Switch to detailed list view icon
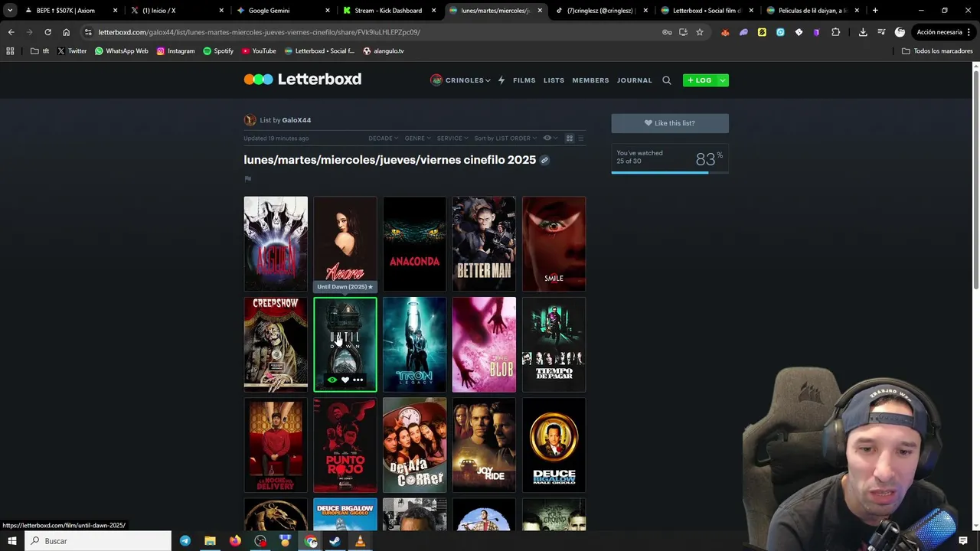980x551 pixels. [581, 139]
